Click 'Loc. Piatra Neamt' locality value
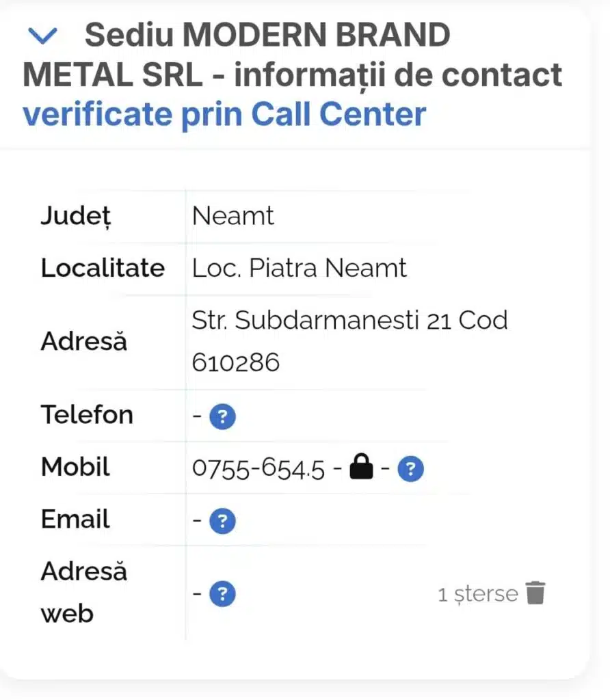Image resolution: width=610 pixels, height=700 pixels. click(300, 268)
